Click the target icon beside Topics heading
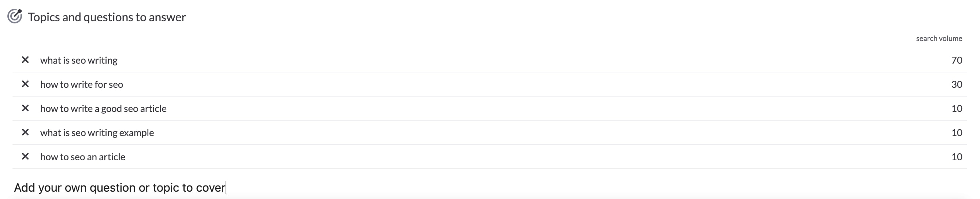Viewport: 980px width, 199px height. [15, 16]
